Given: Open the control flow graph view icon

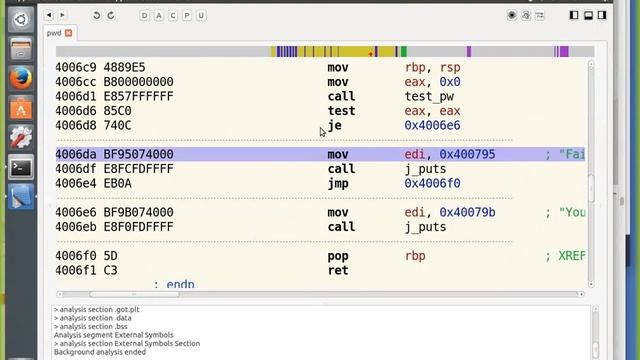Looking at the screenshot, I should 526,16.
